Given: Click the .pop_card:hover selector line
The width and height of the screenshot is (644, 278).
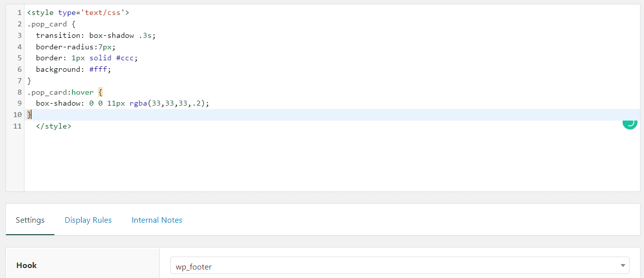Looking at the screenshot, I should [x=65, y=92].
